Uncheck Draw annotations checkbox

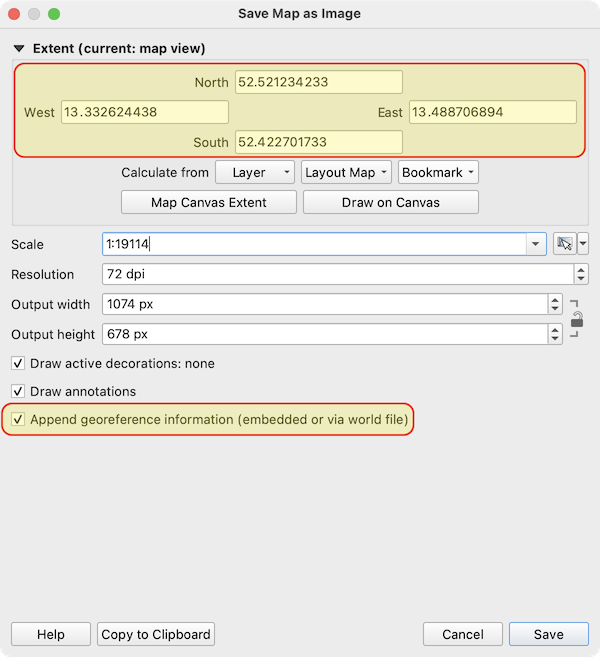[18, 391]
